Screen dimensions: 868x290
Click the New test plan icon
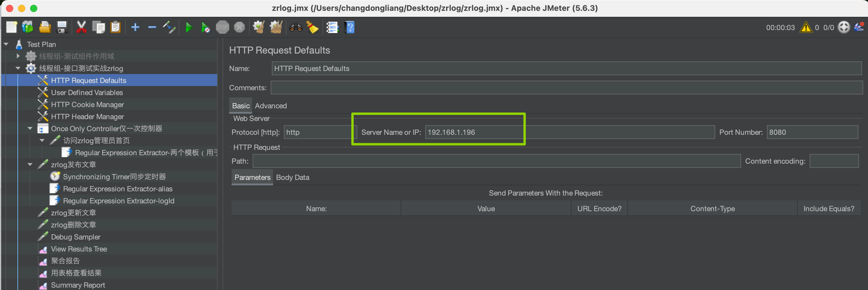[11, 27]
